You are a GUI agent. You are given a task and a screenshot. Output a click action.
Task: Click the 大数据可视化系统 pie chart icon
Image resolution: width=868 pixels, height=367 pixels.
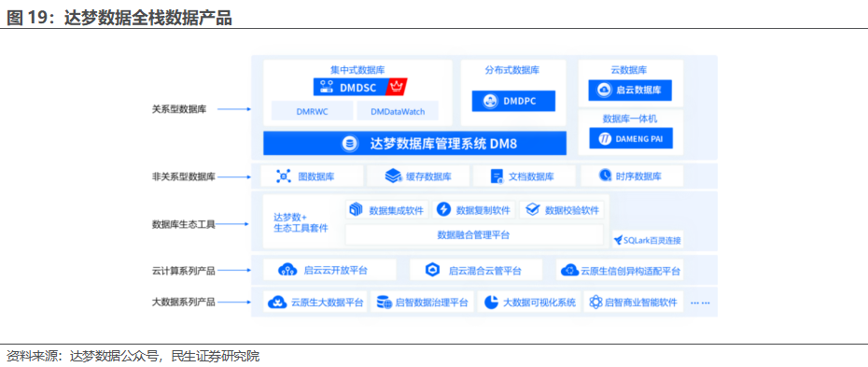tap(491, 303)
